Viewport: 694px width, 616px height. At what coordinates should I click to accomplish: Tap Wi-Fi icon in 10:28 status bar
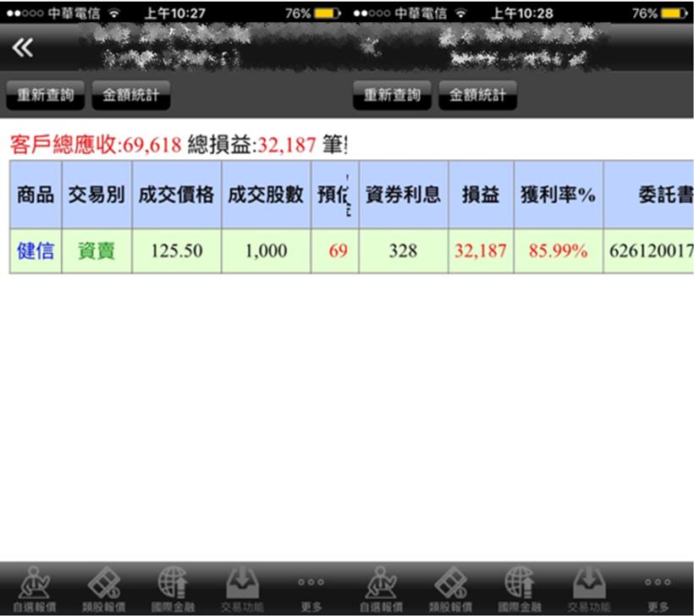[460, 14]
